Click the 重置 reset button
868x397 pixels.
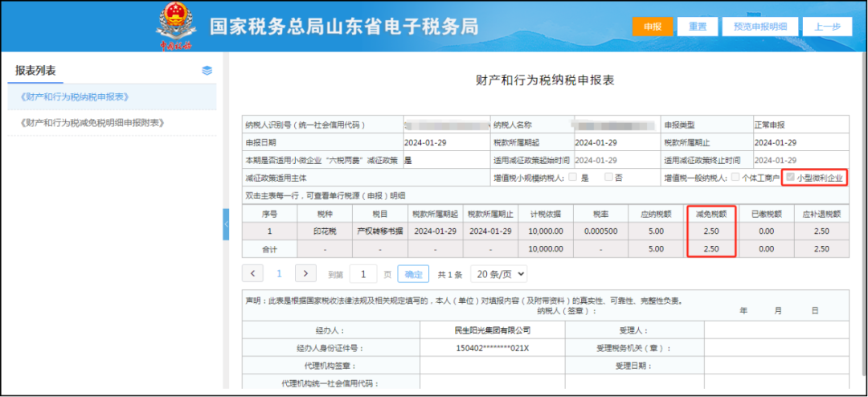698,26
